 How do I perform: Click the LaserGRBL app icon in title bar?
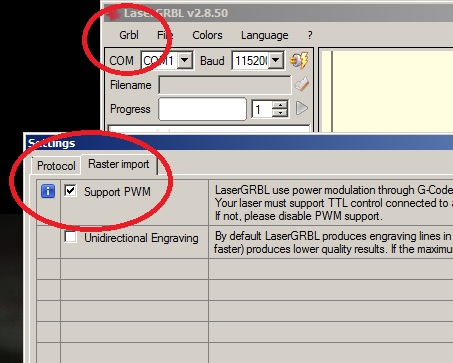pos(113,14)
